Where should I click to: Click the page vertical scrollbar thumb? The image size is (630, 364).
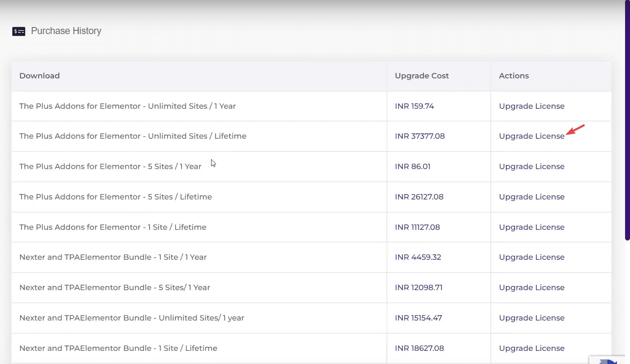(627, 120)
